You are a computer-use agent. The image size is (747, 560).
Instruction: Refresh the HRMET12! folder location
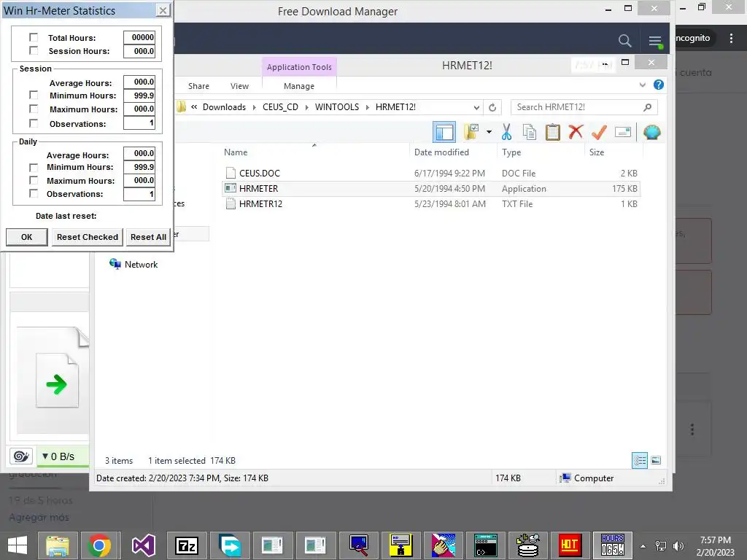coord(492,107)
